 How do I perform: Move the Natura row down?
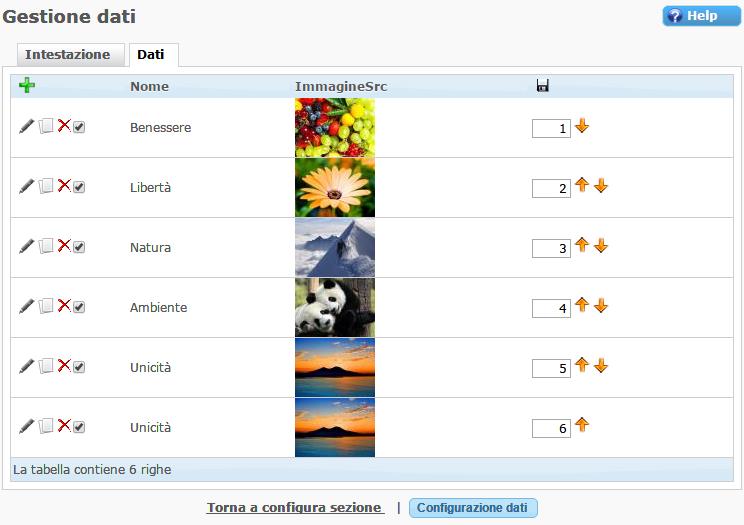pyautogui.click(x=601, y=246)
